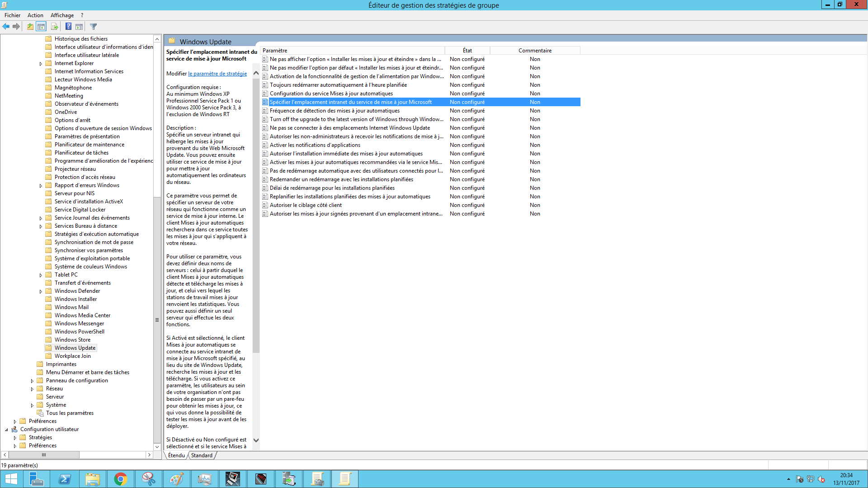868x488 pixels.
Task: Open the performance monitor taskbar icon
Action: tap(205, 479)
